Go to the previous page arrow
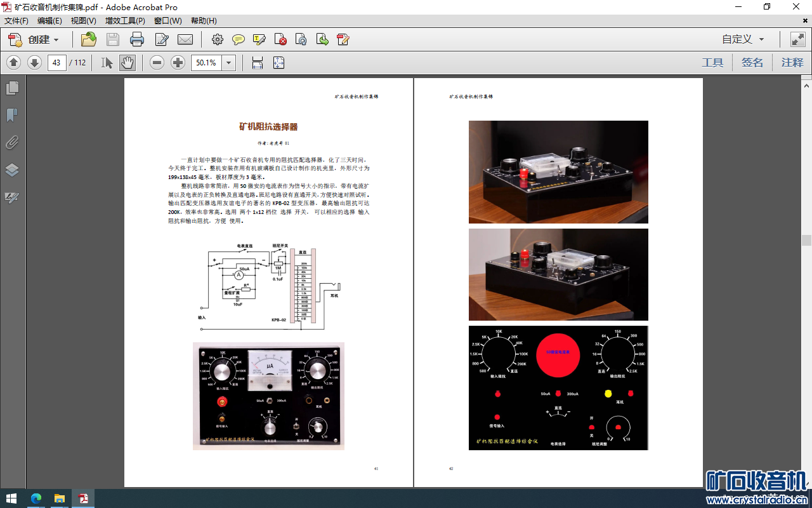812x508 pixels. 14,62
